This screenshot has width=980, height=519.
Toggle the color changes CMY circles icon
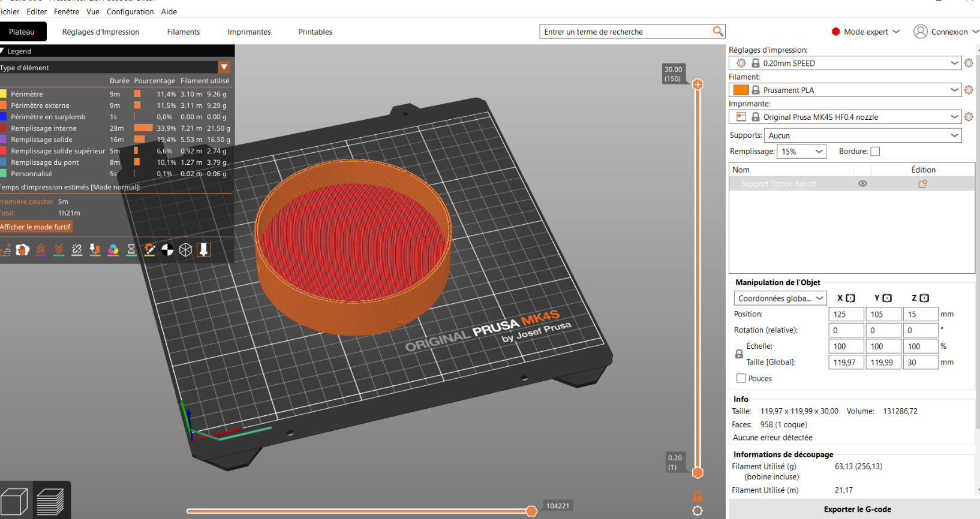(113, 250)
